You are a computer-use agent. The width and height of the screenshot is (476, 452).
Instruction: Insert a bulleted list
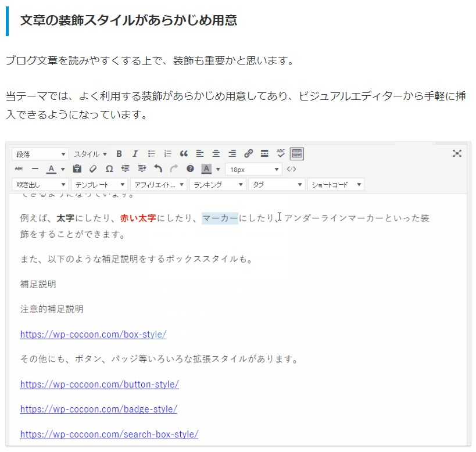tap(152, 154)
